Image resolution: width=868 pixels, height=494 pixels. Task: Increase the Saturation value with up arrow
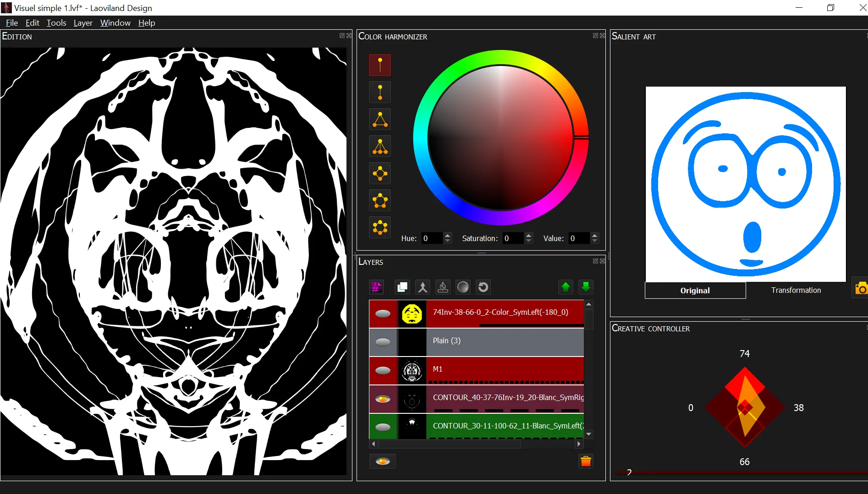[528, 236]
